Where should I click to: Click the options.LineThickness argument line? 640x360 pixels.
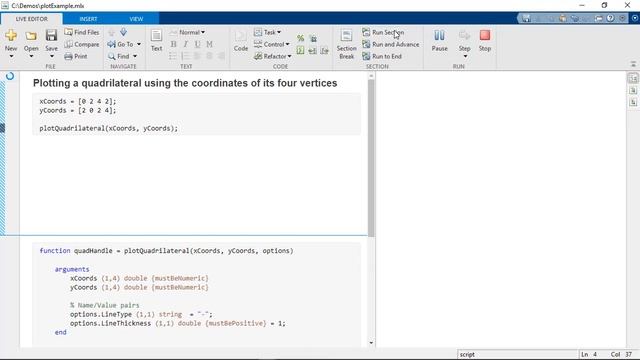pyautogui.click(x=178, y=323)
